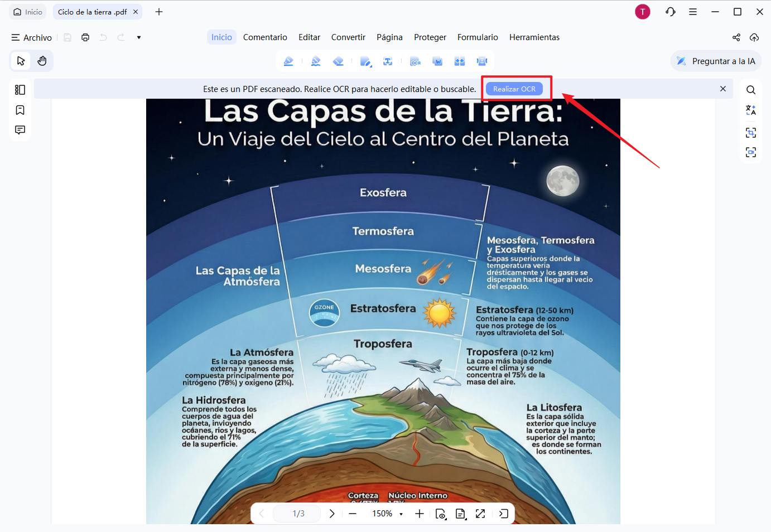Open the Comments panel
Image resolution: width=771 pixels, height=532 pixels.
(20, 130)
